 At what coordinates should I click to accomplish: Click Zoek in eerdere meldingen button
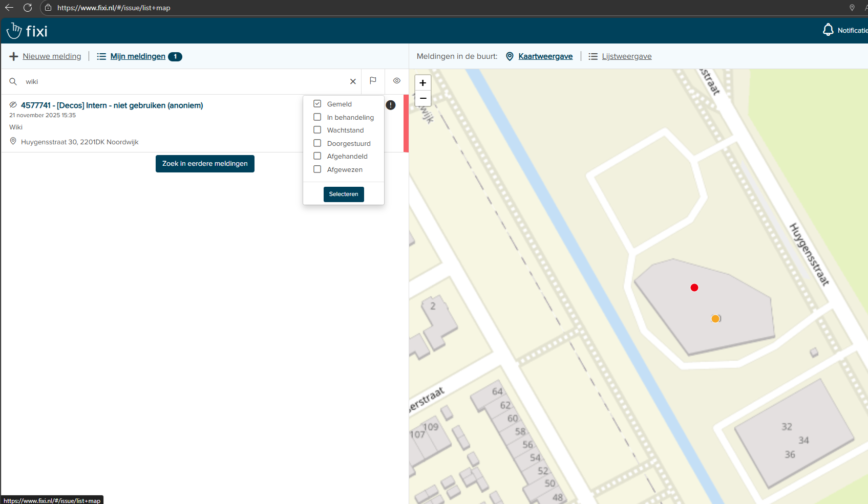point(205,164)
